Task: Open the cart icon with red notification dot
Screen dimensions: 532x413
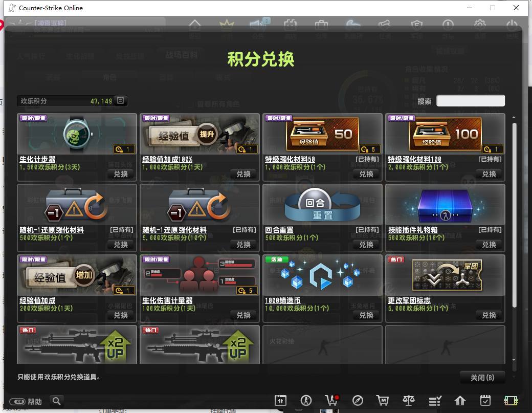Action: coord(332,400)
